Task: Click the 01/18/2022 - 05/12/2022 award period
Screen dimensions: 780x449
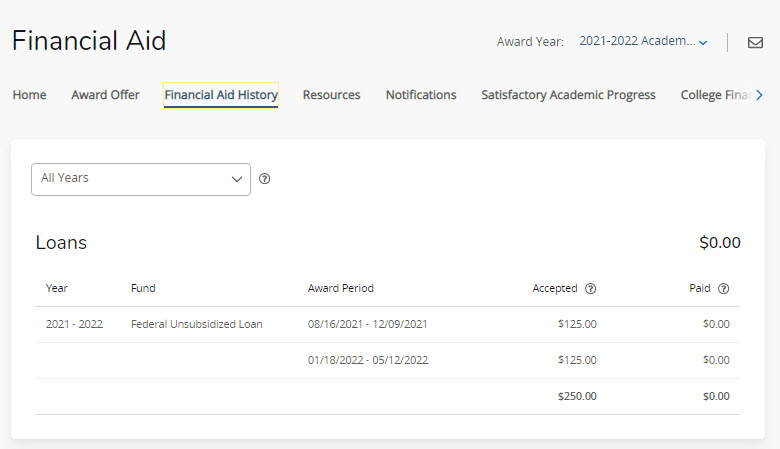Action: click(x=367, y=360)
